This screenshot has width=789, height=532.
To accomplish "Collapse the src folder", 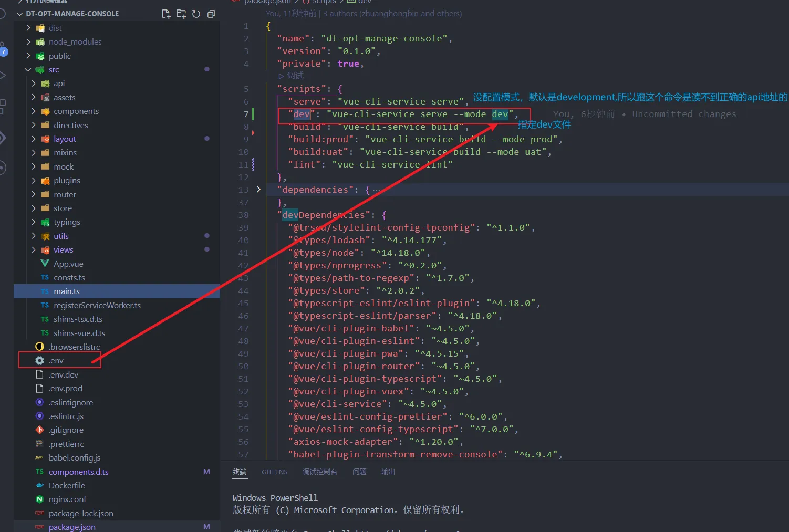I will click(x=28, y=70).
